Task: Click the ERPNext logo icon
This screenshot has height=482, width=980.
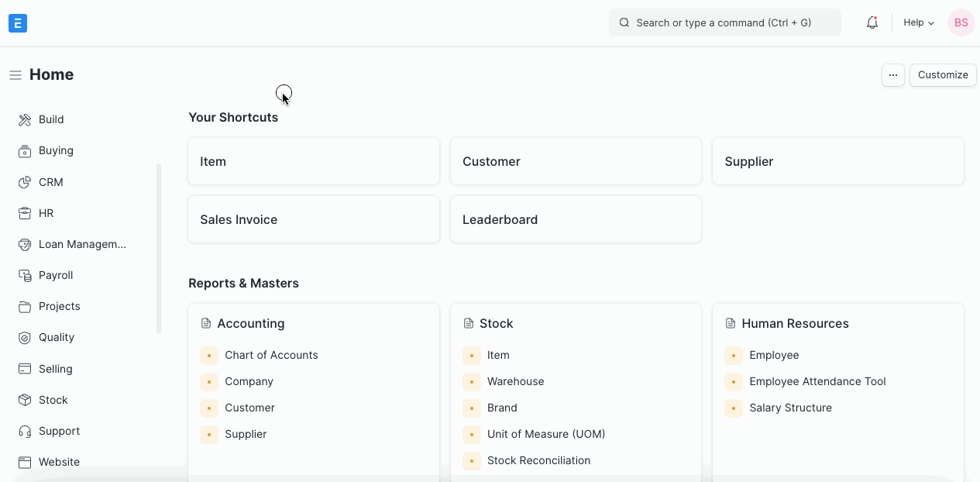Action: point(18,23)
